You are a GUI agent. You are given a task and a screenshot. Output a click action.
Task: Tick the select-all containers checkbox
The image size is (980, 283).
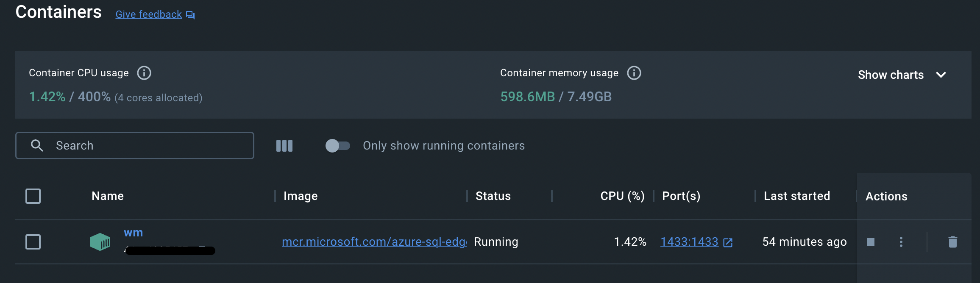click(33, 196)
